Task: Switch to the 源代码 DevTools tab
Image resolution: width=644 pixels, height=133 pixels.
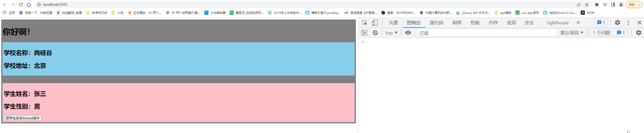Action: click(437, 23)
